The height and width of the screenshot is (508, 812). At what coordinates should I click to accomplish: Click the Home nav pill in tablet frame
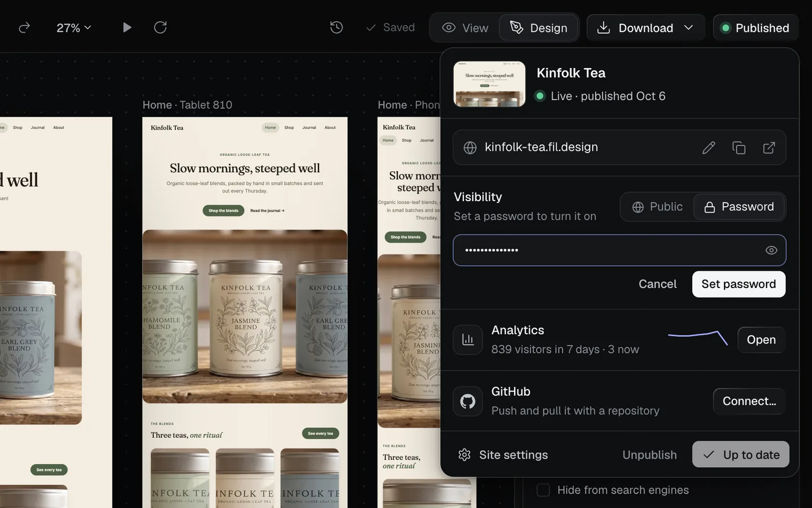pos(270,128)
